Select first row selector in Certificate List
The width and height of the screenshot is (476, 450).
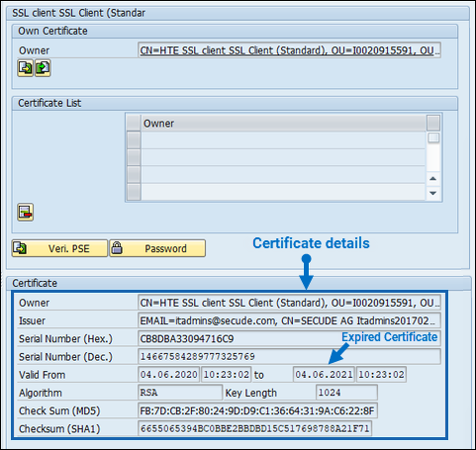(x=134, y=140)
